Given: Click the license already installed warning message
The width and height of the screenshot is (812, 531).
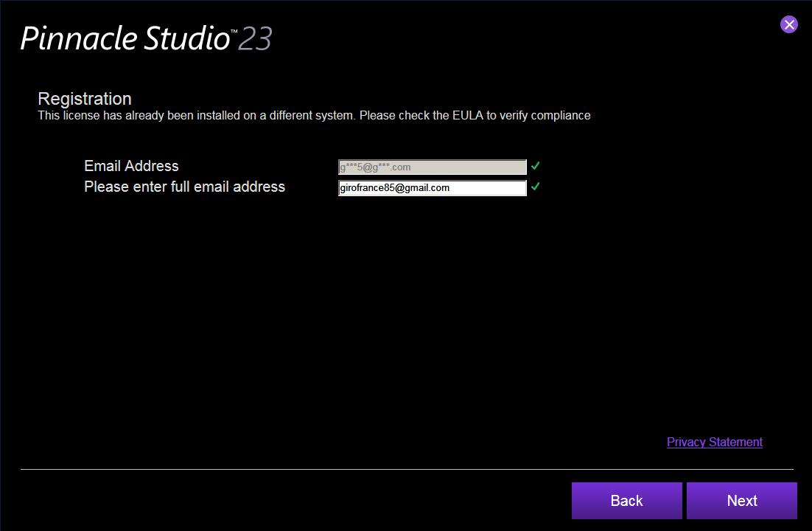Looking at the screenshot, I should coord(314,116).
